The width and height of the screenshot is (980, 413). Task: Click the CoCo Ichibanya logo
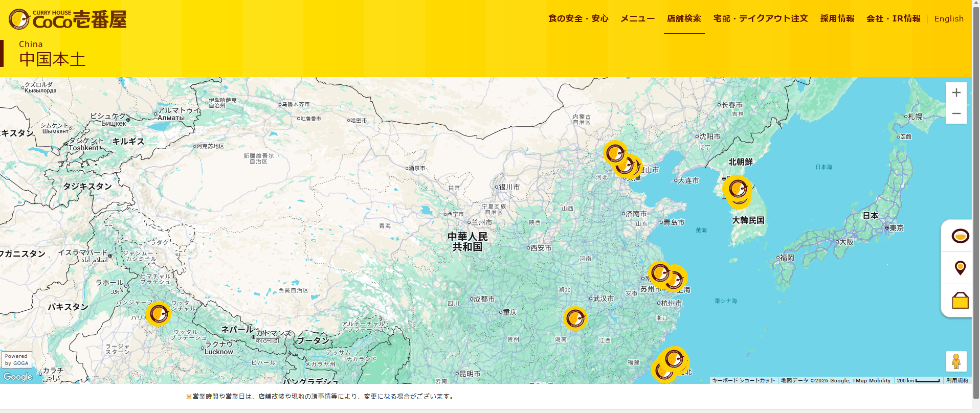click(68, 19)
